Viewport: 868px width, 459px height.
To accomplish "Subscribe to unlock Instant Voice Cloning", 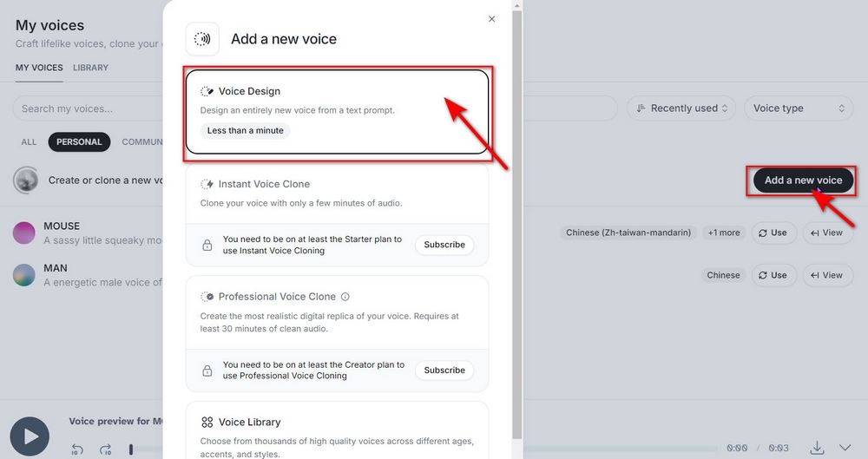I will click(x=444, y=245).
